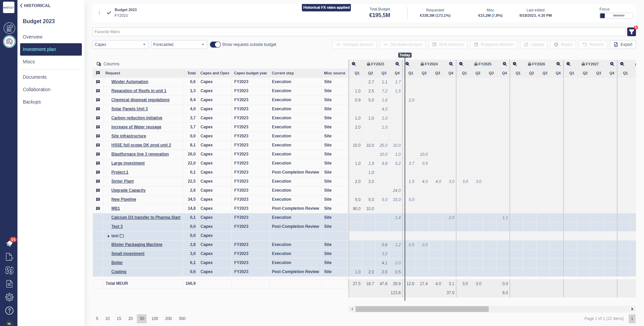Click the horizontal scrollbar thumb
644x326 pixels.
coord(422,309)
